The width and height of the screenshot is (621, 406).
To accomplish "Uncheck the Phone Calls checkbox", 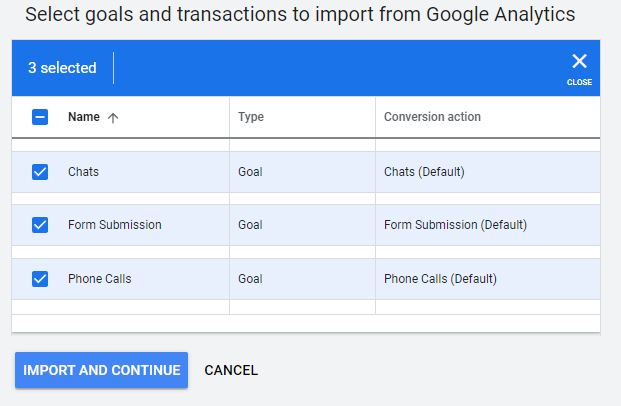I will pos(40,279).
